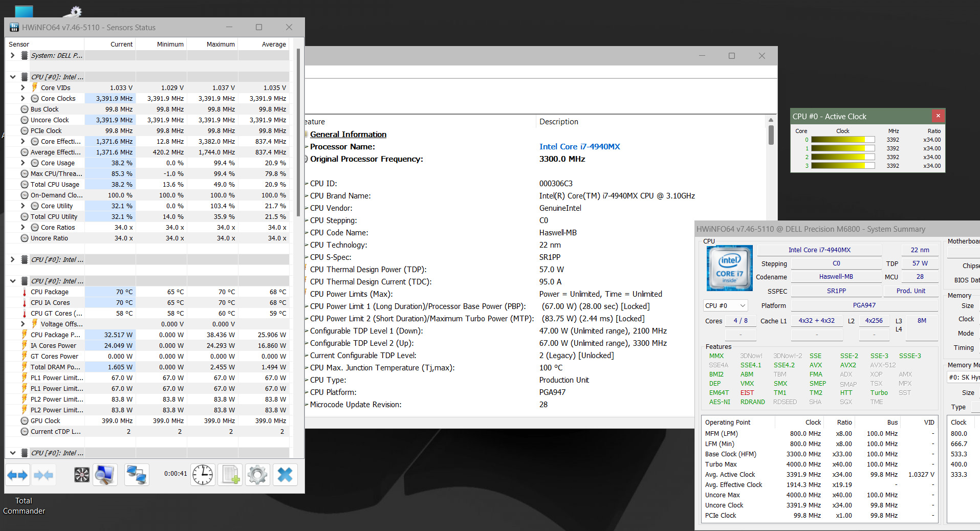
Task: Click the lightning icon beside IA Cores Power
Action: click(x=25, y=345)
